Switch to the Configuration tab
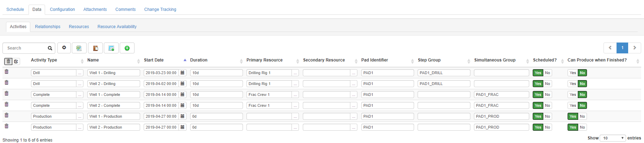 point(62,9)
